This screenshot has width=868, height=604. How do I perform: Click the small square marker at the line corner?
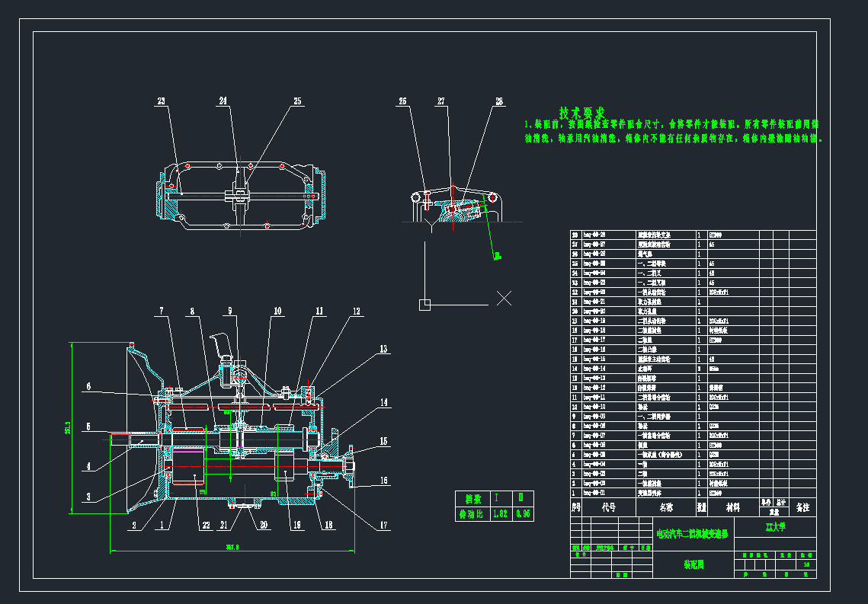424,305
